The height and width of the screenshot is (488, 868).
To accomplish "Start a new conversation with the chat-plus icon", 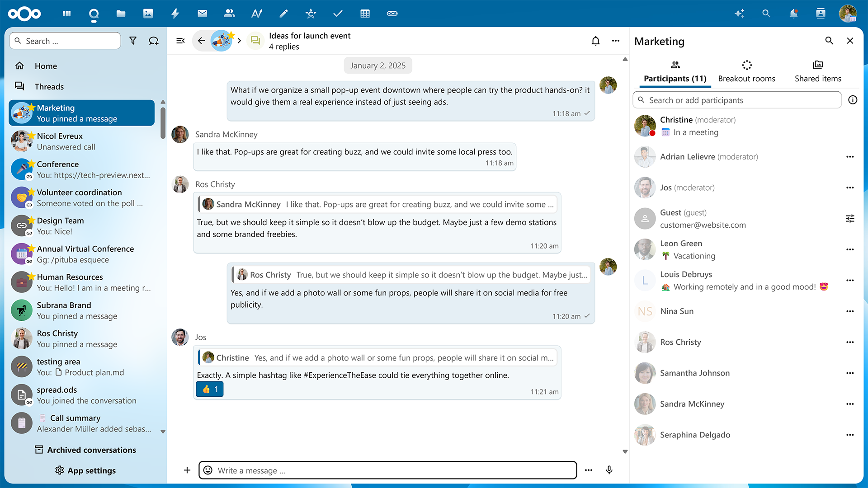I will (x=154, y=41).
